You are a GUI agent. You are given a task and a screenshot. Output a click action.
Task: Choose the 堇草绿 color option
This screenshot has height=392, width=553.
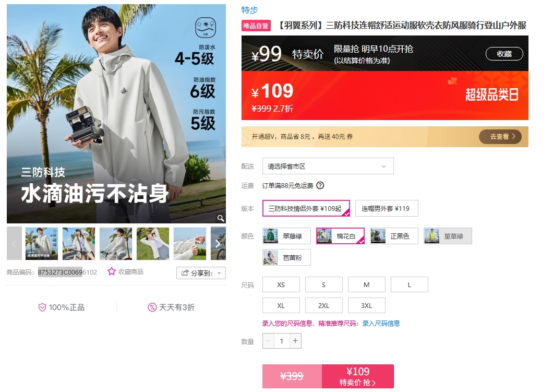click(x=448, y=236)
